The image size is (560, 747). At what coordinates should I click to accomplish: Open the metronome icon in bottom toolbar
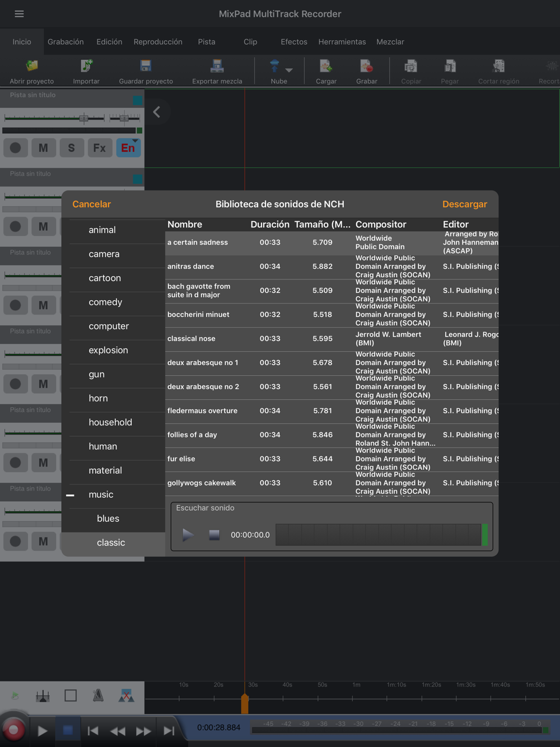98,695
